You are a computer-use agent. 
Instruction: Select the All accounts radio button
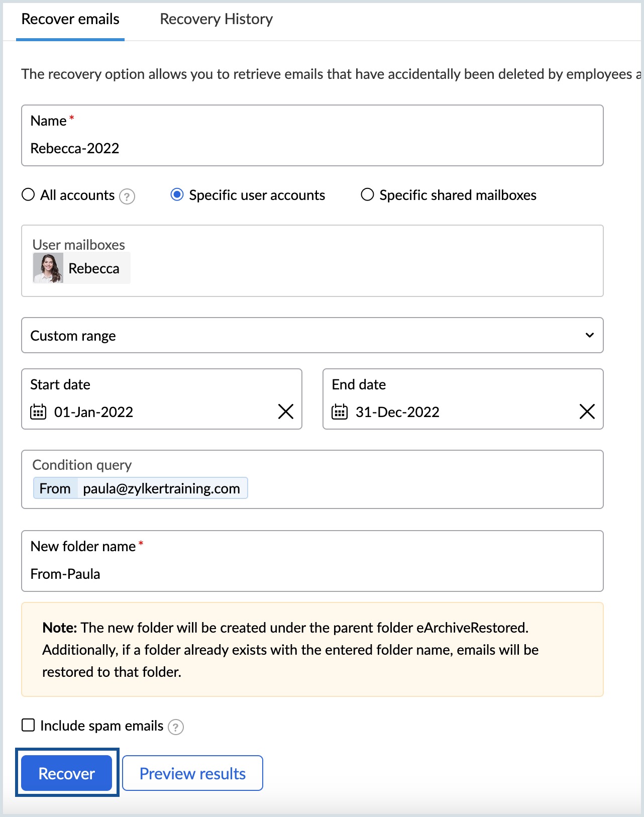point(28,194)
